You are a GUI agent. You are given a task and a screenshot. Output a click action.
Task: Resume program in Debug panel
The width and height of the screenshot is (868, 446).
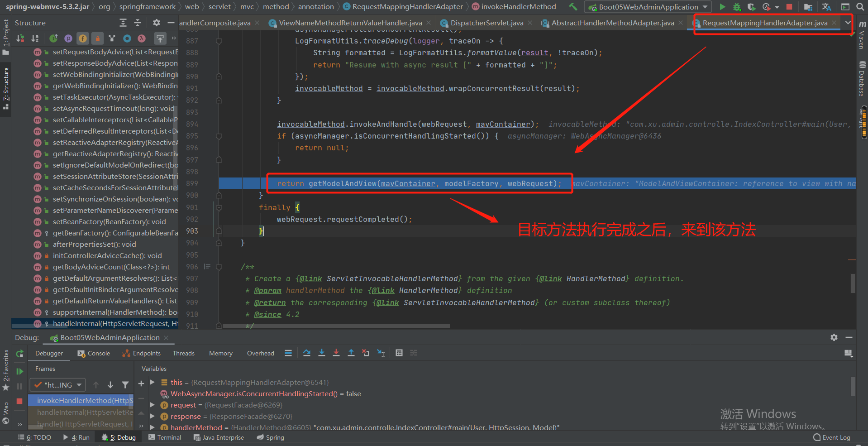pyautogui.click(x=19, y=371)
